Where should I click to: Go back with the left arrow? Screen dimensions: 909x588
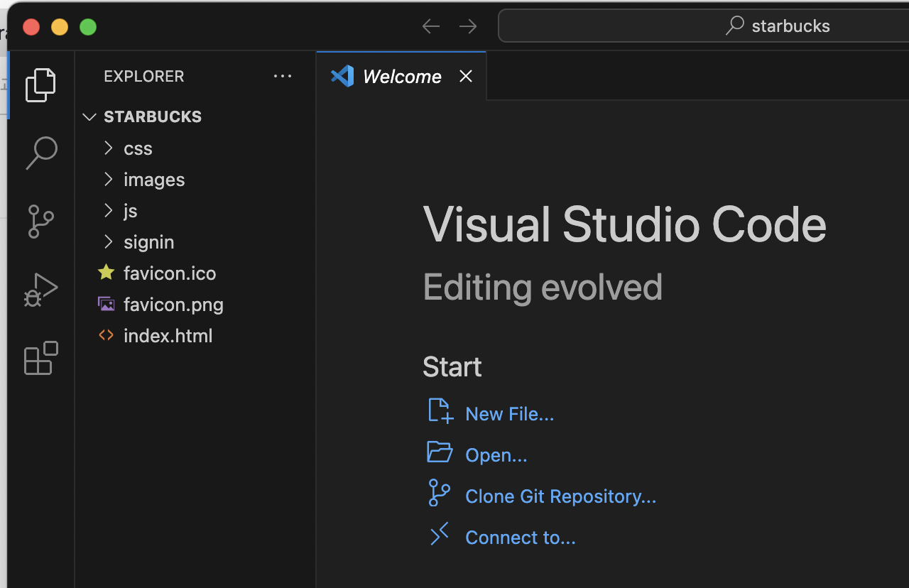[431, 26]
